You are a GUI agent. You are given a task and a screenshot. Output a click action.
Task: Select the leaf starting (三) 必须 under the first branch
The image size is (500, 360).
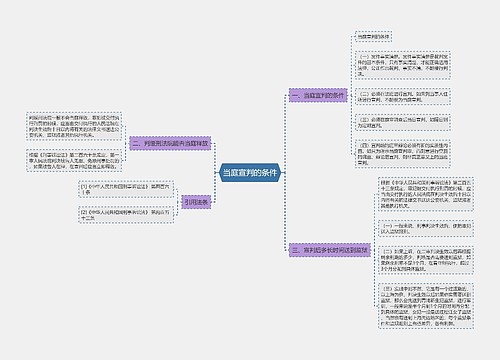point(403,122)
